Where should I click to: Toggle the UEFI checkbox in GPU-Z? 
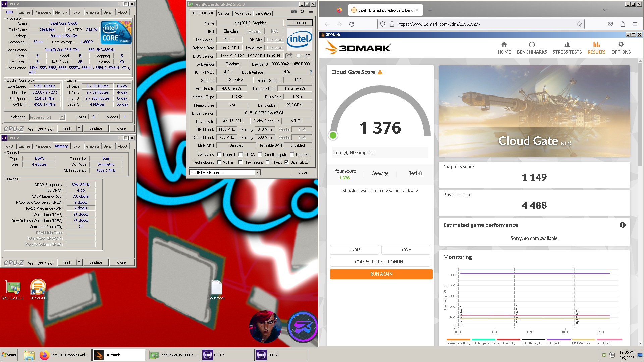(299, 56)
